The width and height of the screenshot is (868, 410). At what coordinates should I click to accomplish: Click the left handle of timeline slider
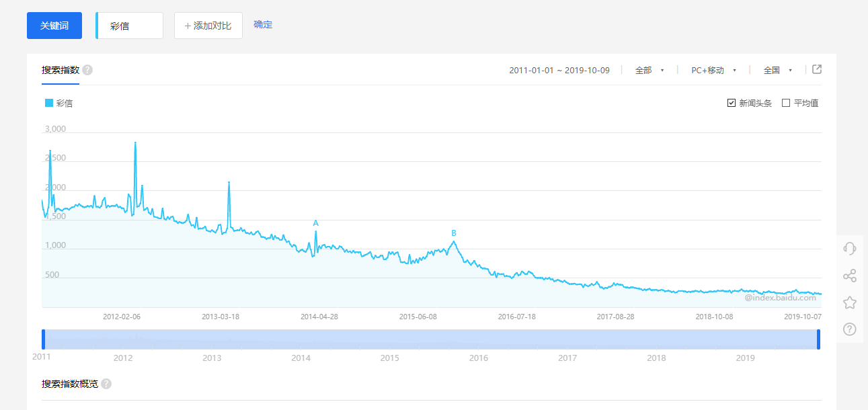coord(44,339)
